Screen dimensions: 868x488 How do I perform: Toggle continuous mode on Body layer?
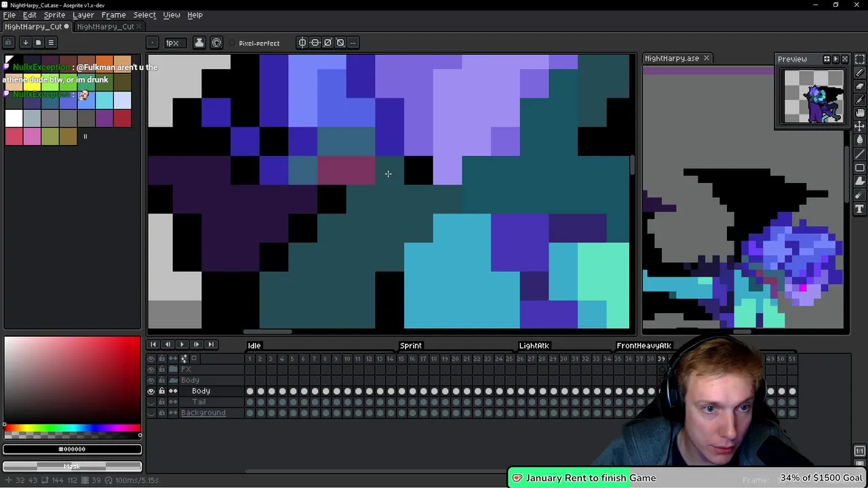coord(173,391)
